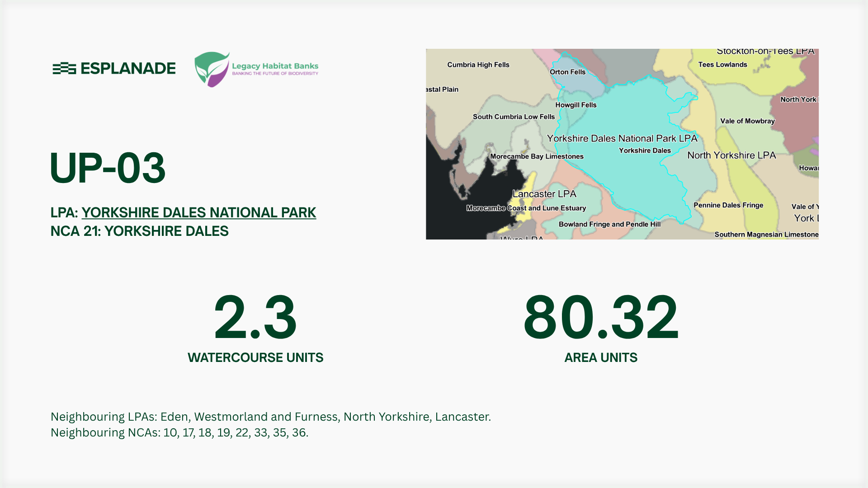Click the Morecambe Bay Limestones label
Viewport: 868px width, 488px height.
point(537,157)
